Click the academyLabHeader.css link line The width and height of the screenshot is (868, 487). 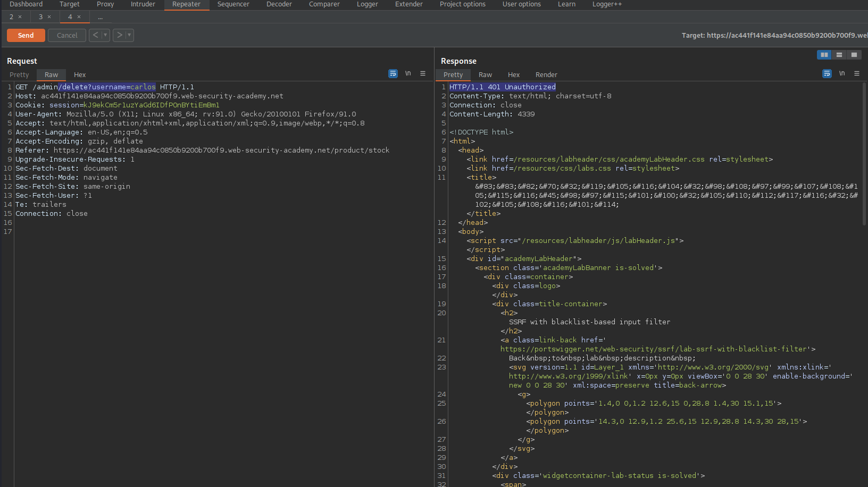(620, 159)
